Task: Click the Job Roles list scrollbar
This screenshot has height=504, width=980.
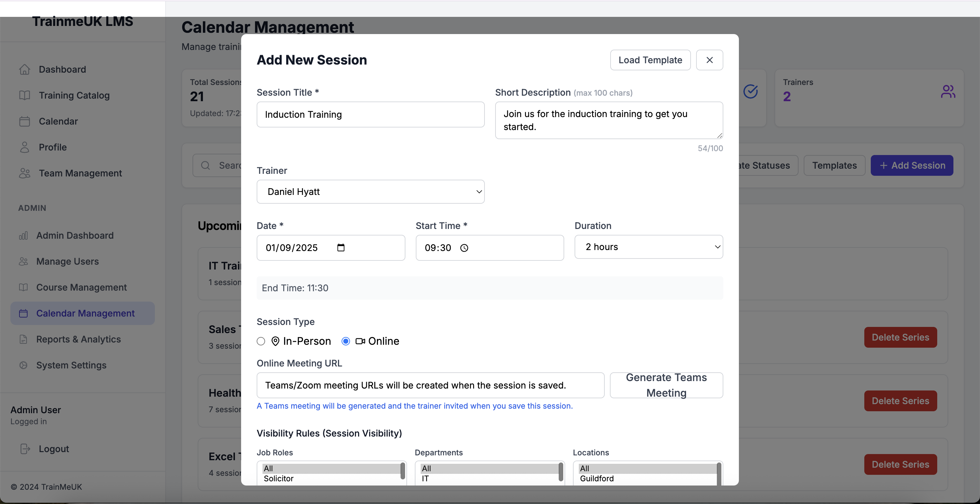Action: (x=402, y=472)
